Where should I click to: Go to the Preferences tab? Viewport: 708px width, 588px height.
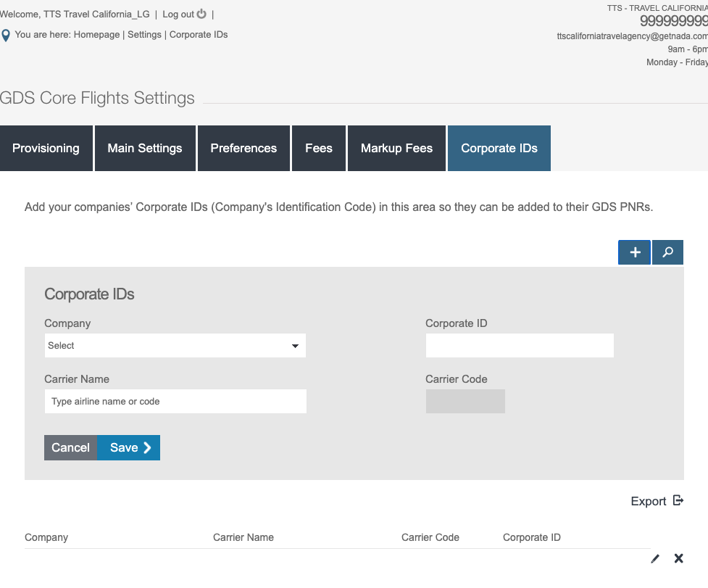click(243, 149)
